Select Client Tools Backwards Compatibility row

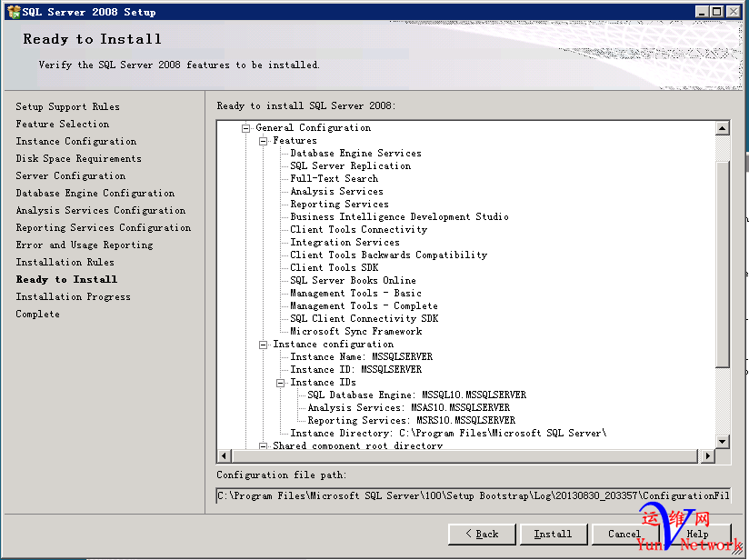[x=389, y=255]
